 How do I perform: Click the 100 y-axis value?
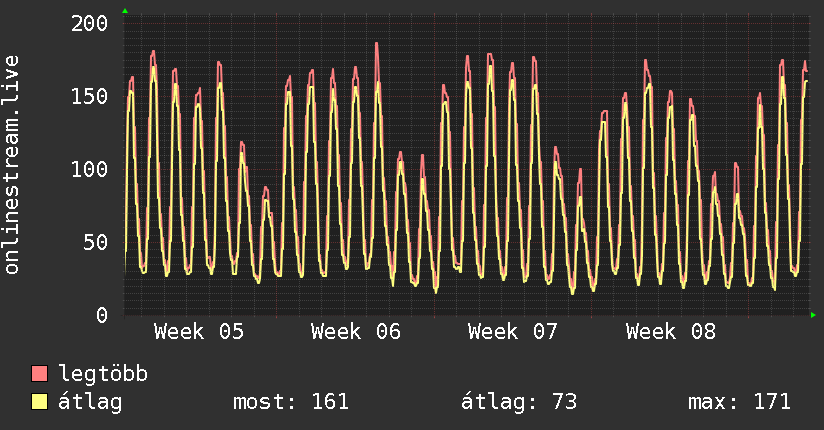[x=89, y=169]
